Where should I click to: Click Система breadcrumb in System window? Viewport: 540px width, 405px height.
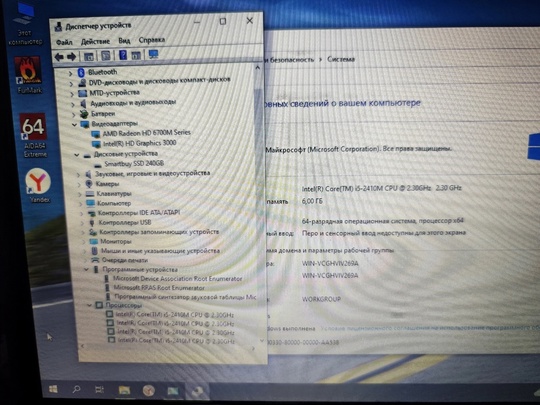point(341,59)
